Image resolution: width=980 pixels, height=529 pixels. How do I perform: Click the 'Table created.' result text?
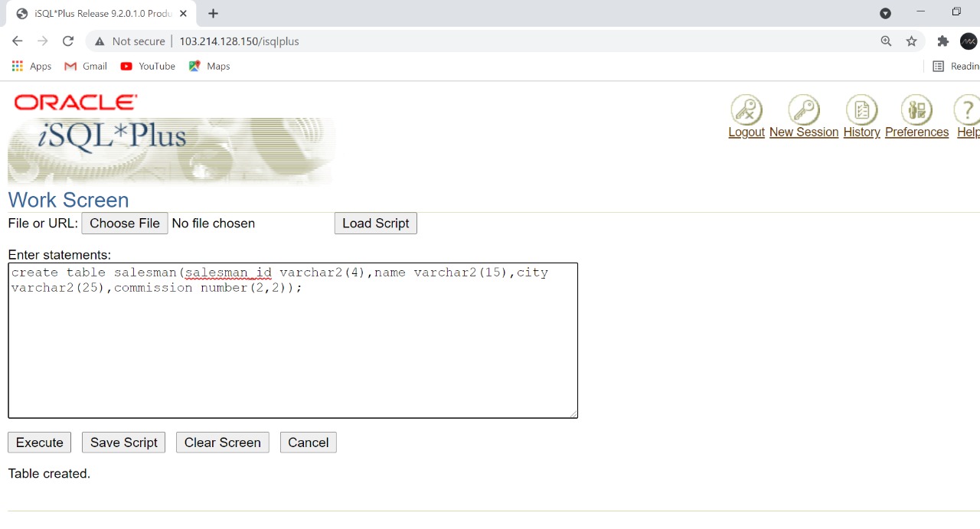(49, 474)
